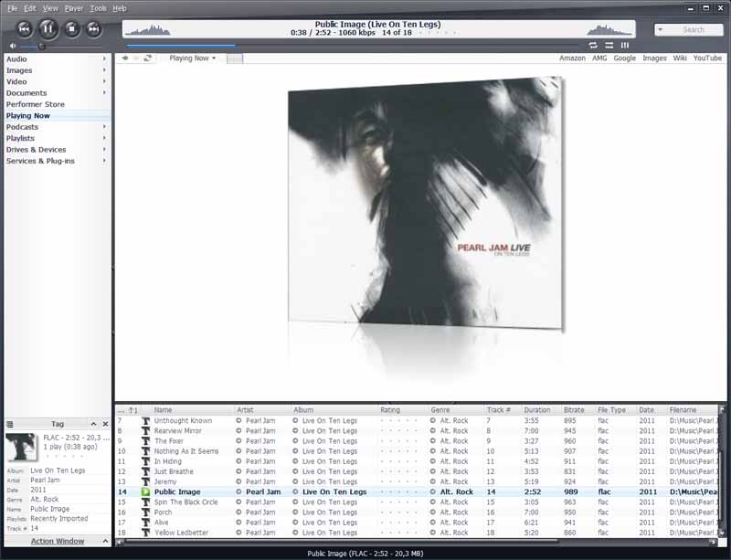Select the 'Spin The Black Circle' track name

[186, 502]
